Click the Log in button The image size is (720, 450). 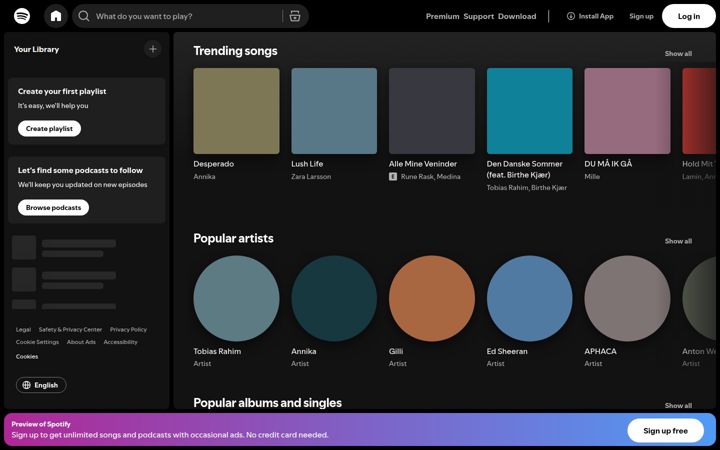(689, 16)
